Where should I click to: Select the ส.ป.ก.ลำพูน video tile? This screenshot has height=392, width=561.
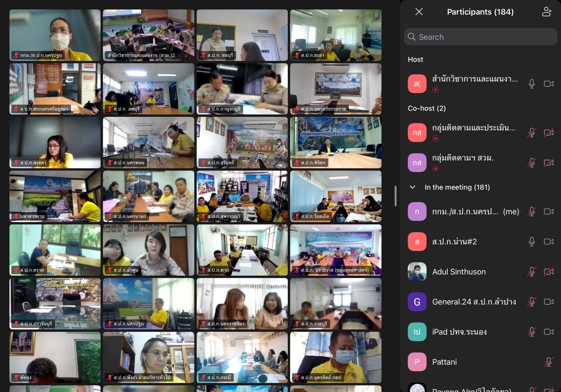(148, 250)
